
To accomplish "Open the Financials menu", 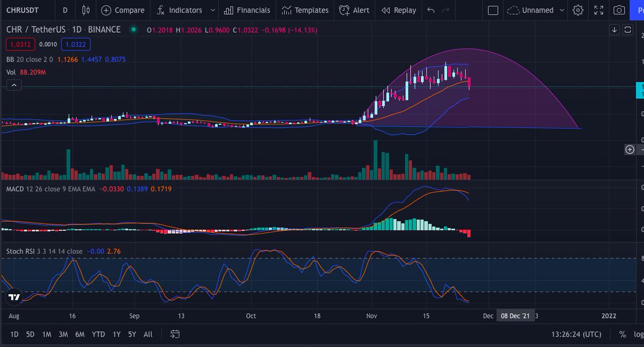I will pos(247,10).
